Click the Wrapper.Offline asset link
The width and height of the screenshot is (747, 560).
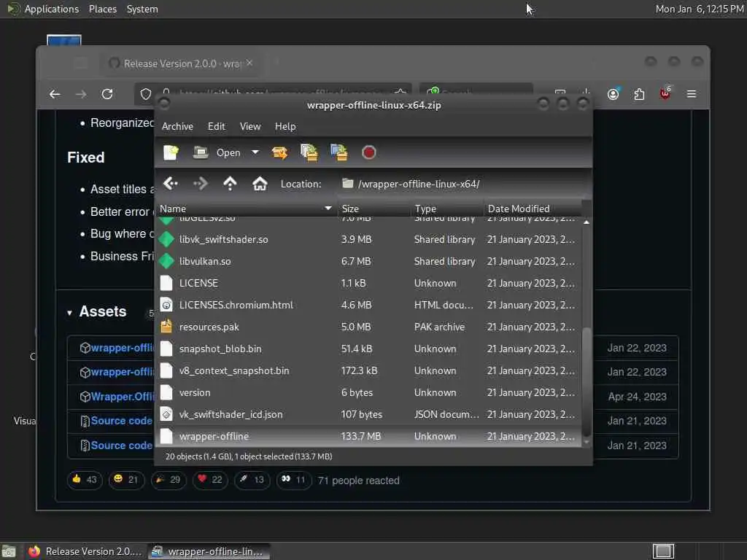[x=122, y=396]
